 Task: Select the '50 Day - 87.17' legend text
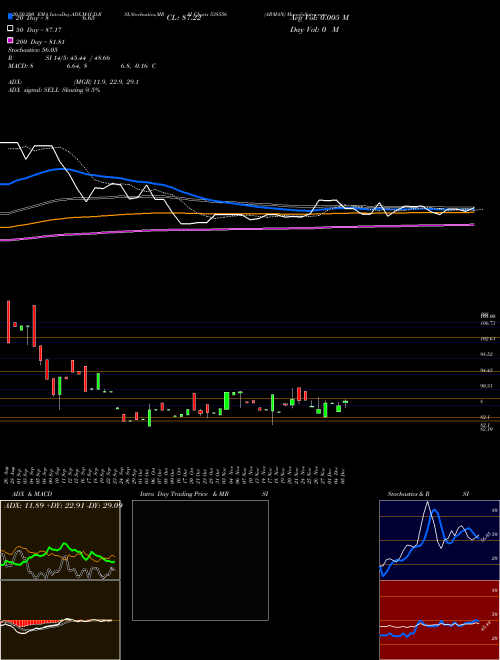click(x=39, y=30)
